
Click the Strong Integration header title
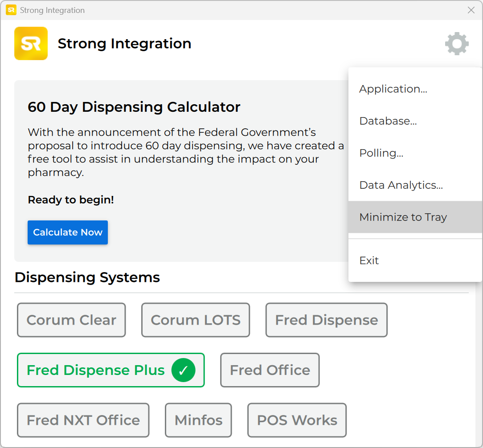pos(124,43)
